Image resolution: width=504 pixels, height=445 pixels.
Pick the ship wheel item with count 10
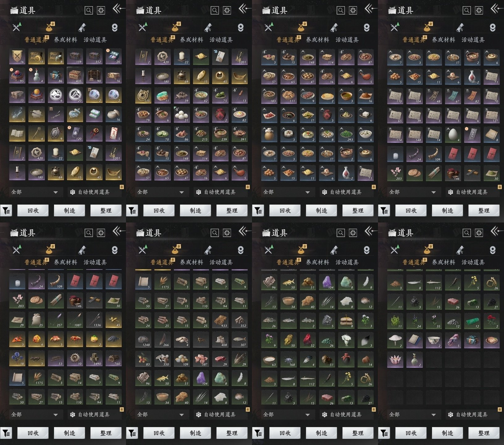click(75, 358)
